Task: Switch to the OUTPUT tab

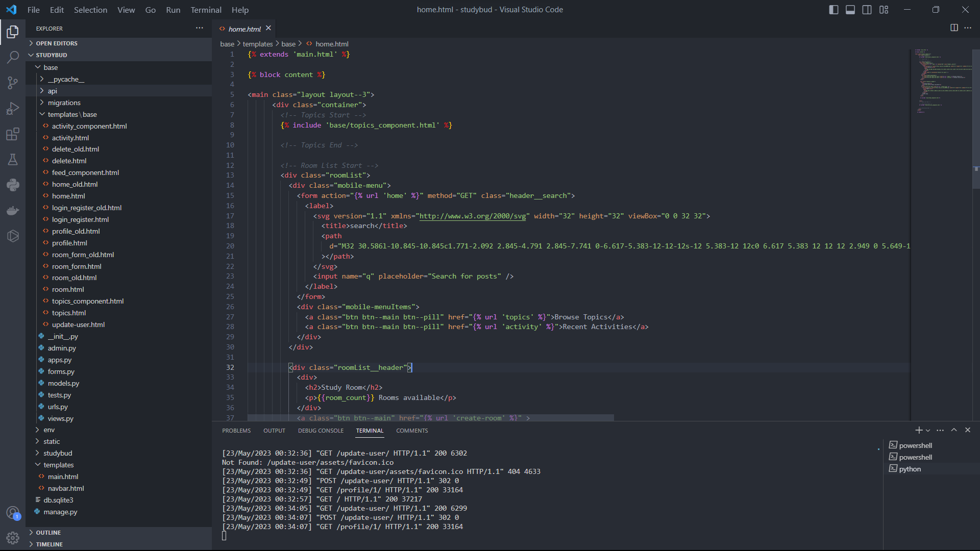Action: (x=274, y=430)
